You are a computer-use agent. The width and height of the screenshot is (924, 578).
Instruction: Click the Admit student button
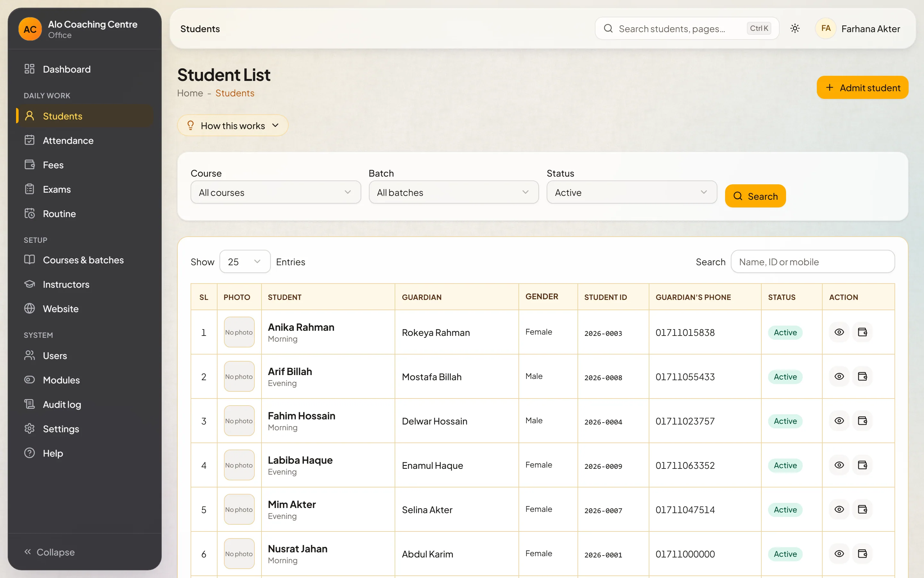coord(862,88)
